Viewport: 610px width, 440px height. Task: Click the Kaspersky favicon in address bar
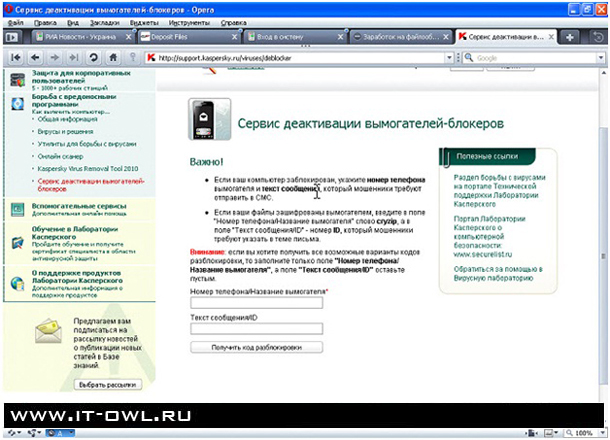151,58
